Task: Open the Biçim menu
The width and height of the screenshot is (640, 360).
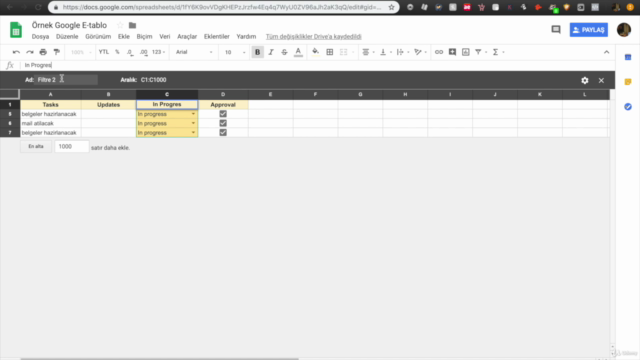Action: point(144,36)
